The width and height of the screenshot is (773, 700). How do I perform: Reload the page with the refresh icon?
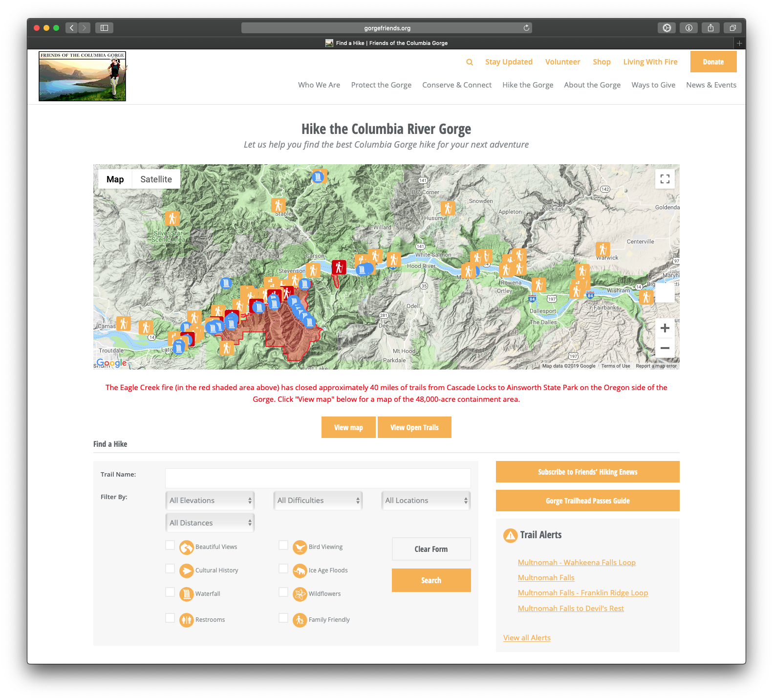[526, 28]
